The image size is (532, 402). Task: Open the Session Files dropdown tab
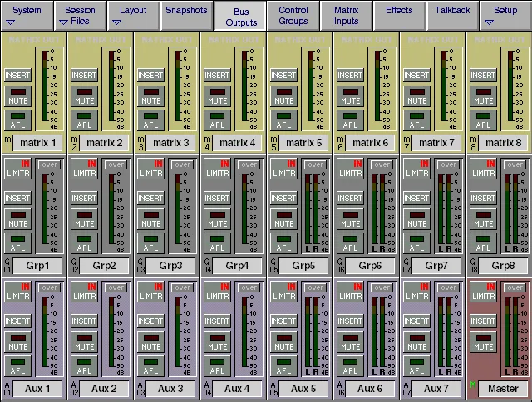(x=80, y=16)
